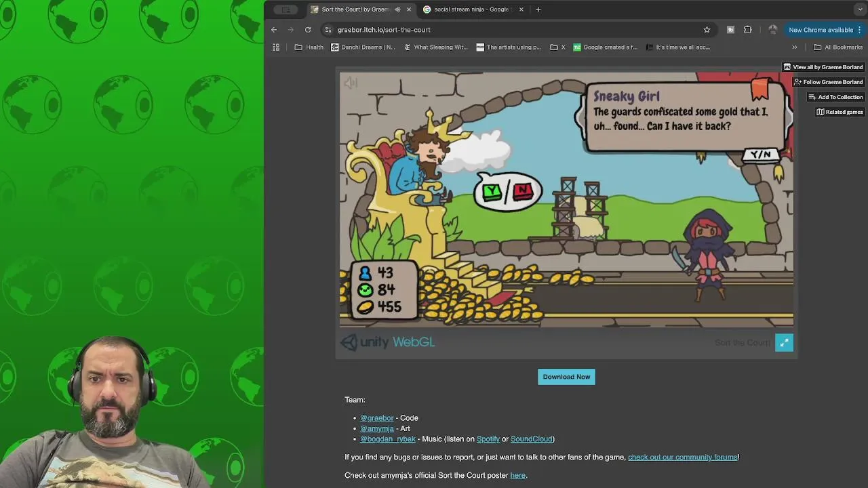Click the orange bookmark ribbon on dialog box

click(760, 89)
